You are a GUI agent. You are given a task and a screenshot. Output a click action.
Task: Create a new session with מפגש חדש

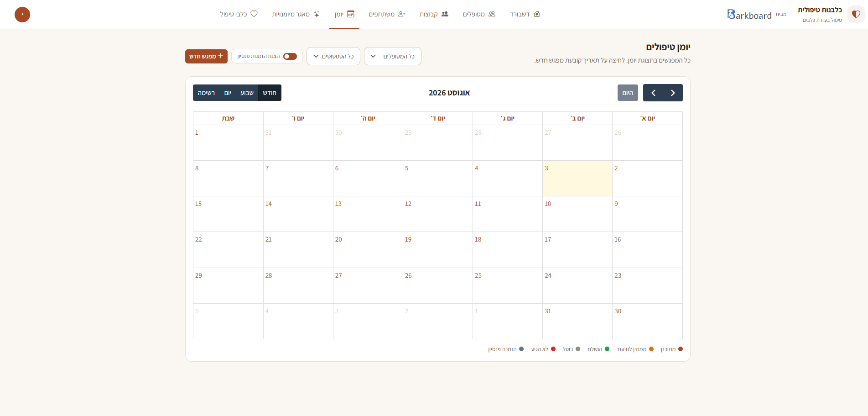[x=206, y=56]
